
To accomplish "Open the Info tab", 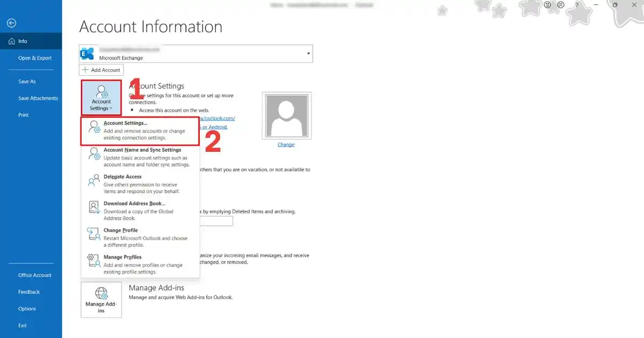I will (x=31, y=41).
